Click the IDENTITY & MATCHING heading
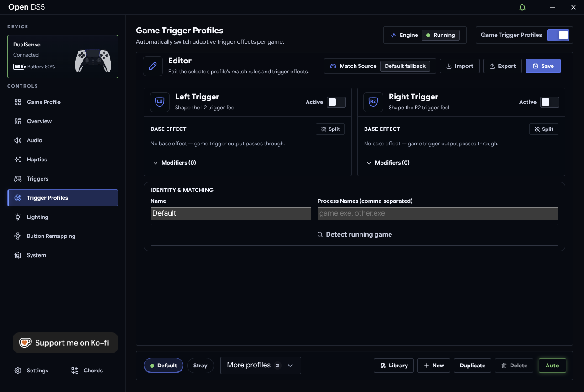 click(x=182, y=190)
